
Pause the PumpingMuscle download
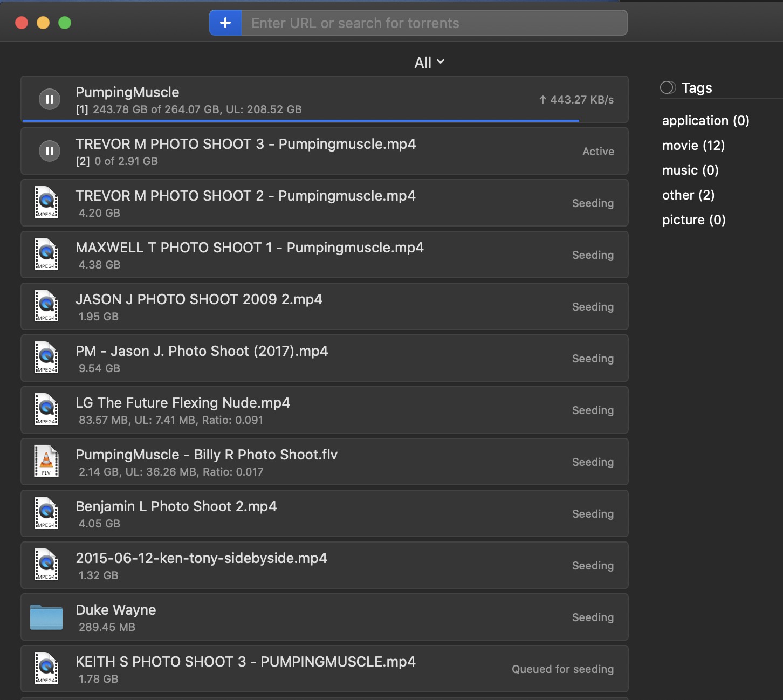(x=50, y=99)
